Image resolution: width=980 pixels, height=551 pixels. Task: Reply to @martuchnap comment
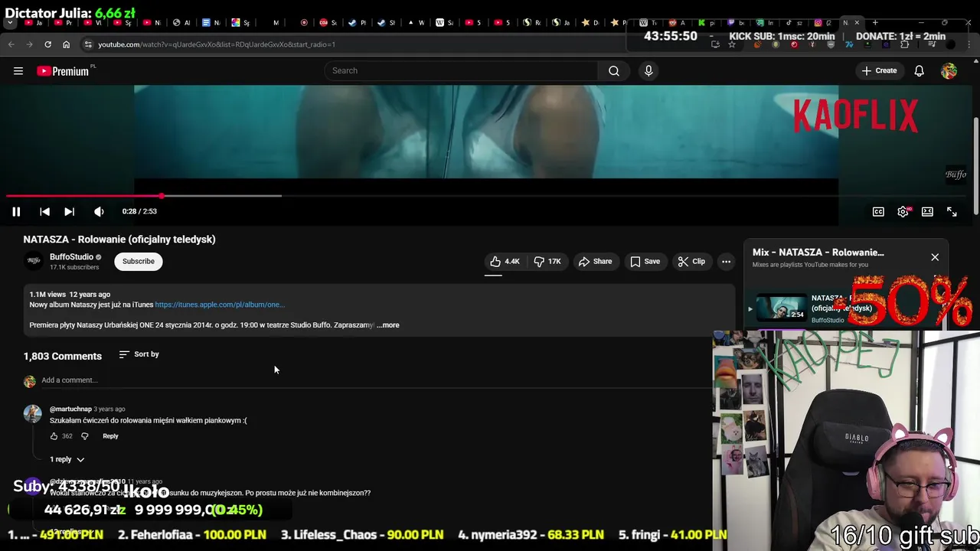click(110, 436)
